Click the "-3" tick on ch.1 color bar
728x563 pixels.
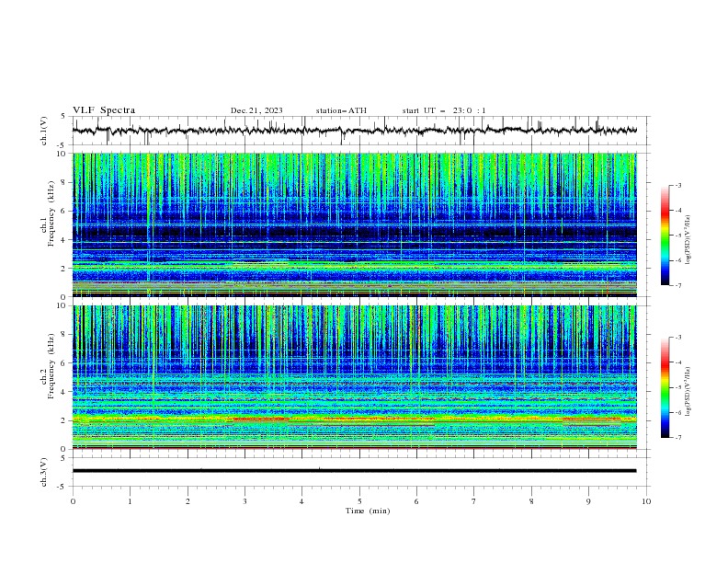tap(677, 185)
